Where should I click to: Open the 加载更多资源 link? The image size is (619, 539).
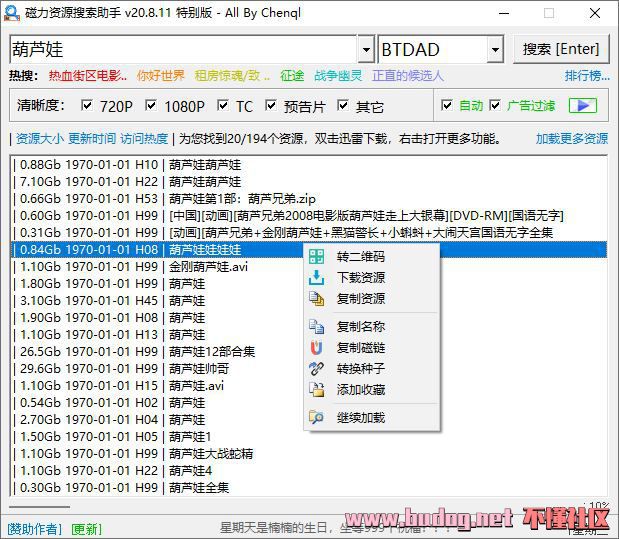tap(571, 139)
